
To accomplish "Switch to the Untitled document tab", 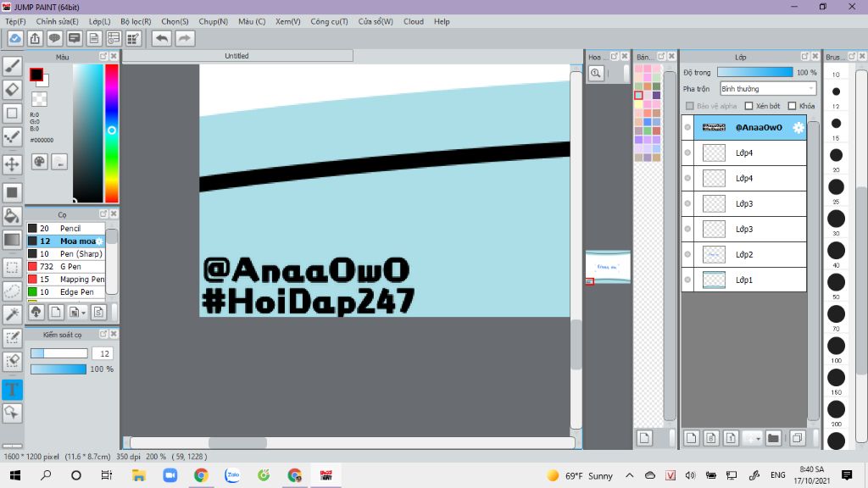I will [237, 56].
